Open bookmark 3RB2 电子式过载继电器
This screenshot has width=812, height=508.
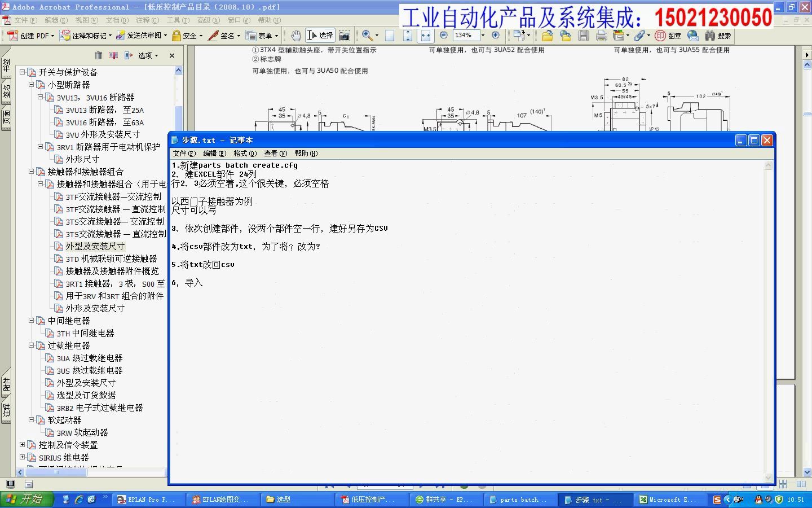[99, 408]
